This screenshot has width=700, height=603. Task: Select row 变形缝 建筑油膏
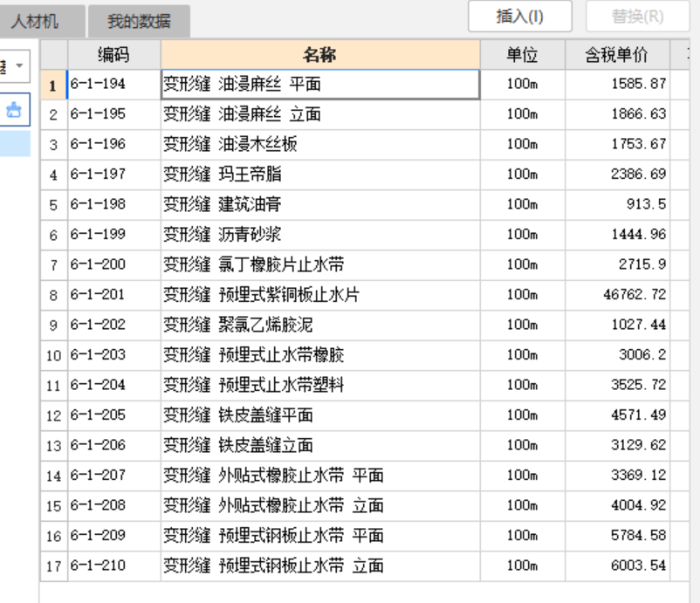tap(365, 204)
